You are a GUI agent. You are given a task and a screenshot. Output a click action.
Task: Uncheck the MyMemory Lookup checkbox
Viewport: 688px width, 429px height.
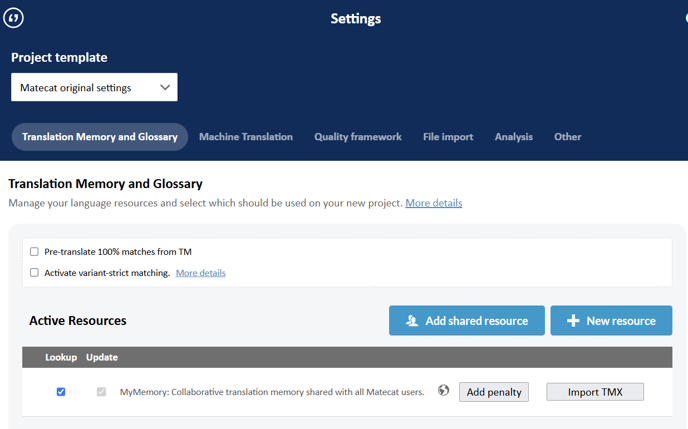tap(61, 392)
